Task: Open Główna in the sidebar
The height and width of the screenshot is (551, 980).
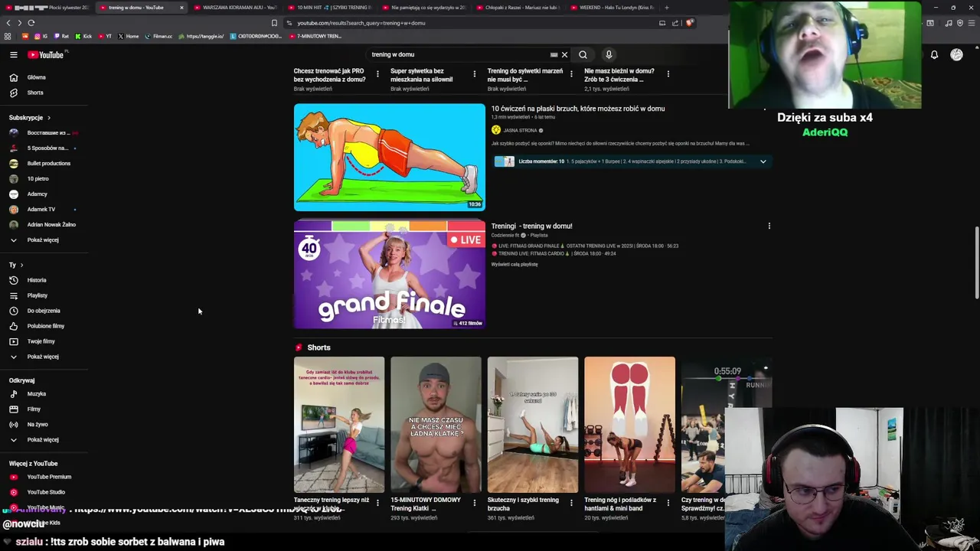Action: pos(36,77)
